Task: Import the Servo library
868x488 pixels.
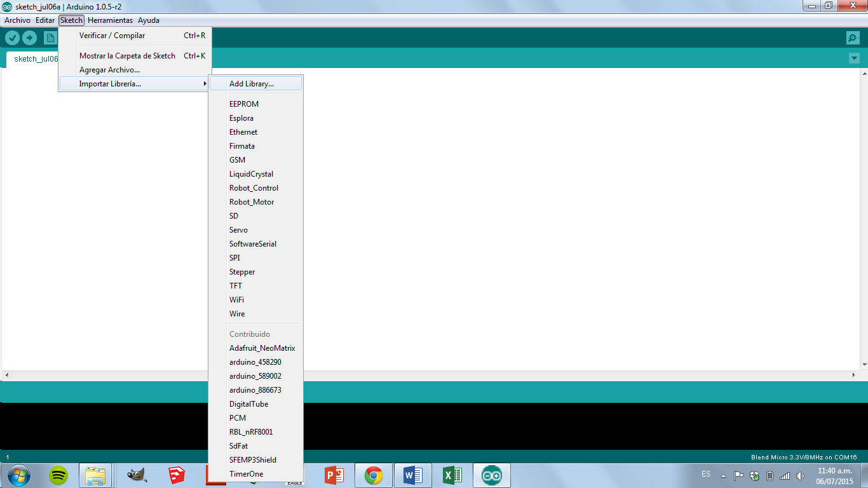Action: point(256,230)
